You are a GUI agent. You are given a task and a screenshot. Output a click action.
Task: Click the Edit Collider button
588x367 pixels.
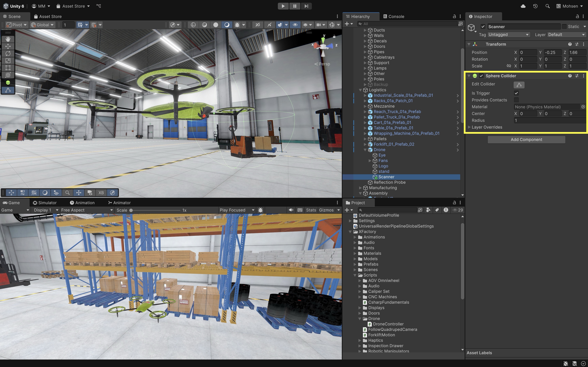coord(519,85)
